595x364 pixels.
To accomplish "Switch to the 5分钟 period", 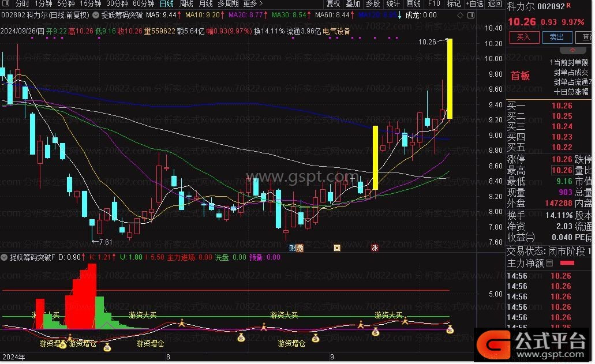I will pyautogui.click(x=66, y=4).
